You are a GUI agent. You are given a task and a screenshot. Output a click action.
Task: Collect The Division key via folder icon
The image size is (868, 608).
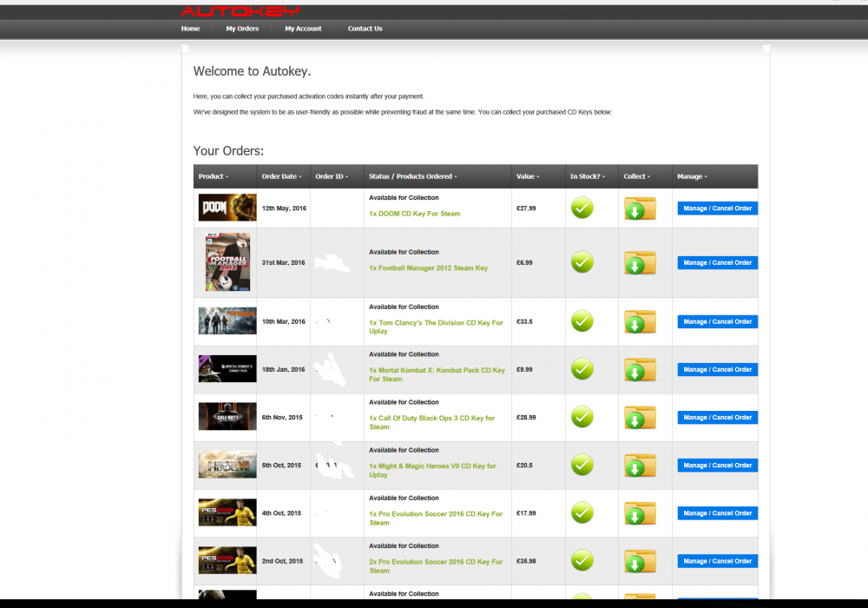point(640,321)
